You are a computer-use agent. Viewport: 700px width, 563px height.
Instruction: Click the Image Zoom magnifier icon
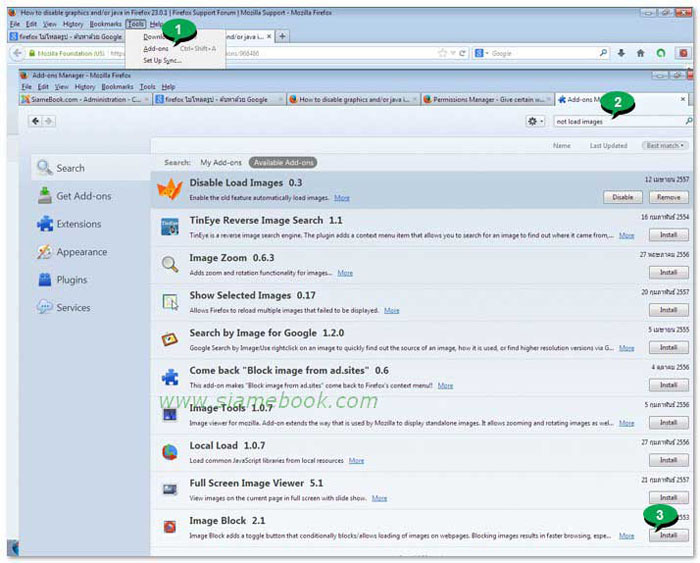170,264
